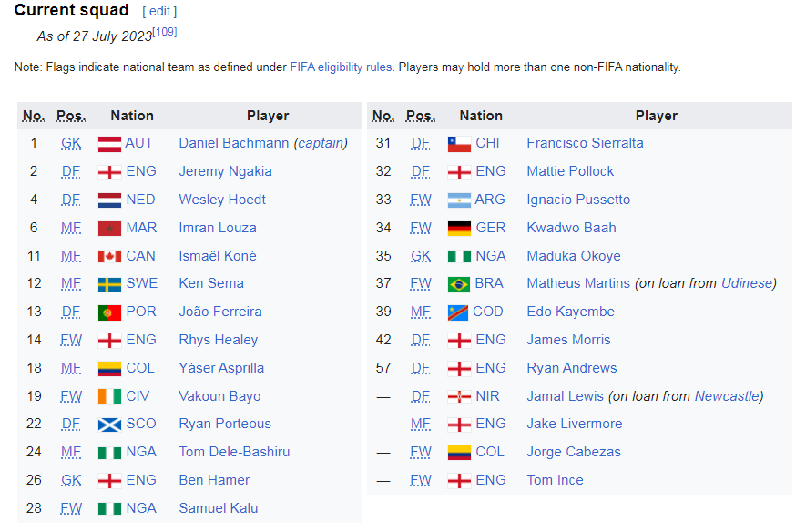The image size is (806, 532).
Task: Click the GK position abbreviation for Maduka Okoye
Action: (x=420, y=256)
